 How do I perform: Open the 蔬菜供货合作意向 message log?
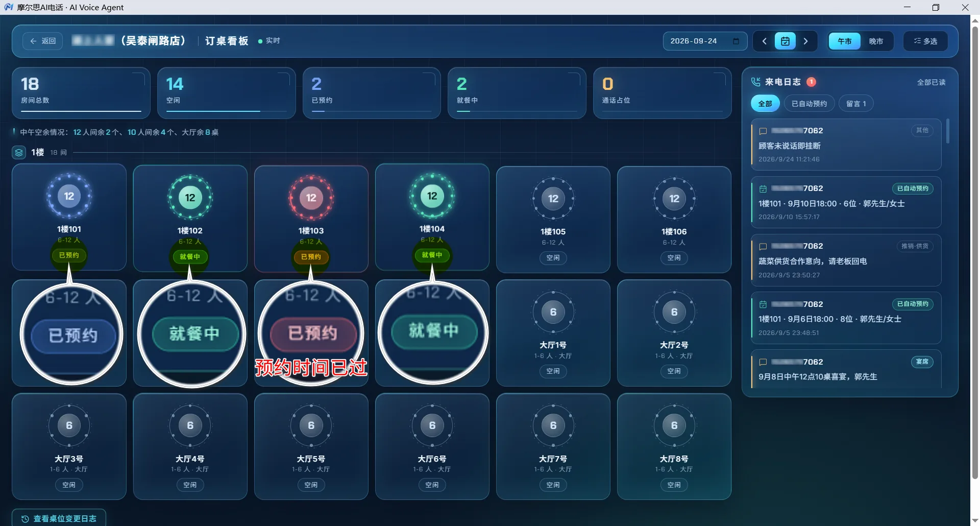846,260
